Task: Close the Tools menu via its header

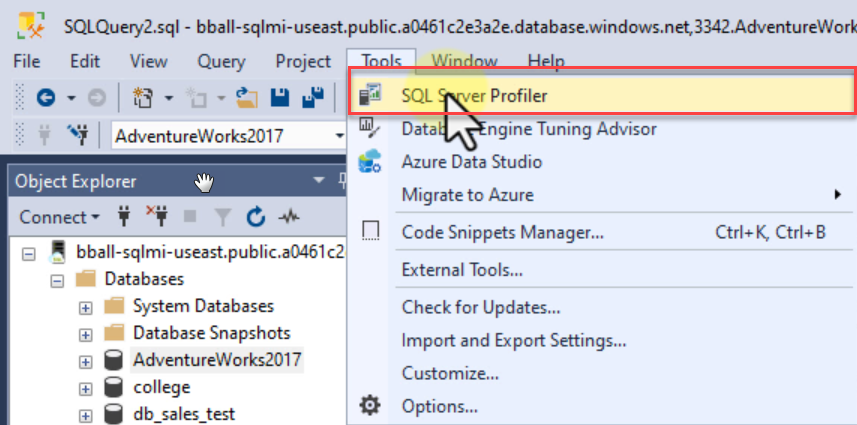Action: (x=381, y=61)
